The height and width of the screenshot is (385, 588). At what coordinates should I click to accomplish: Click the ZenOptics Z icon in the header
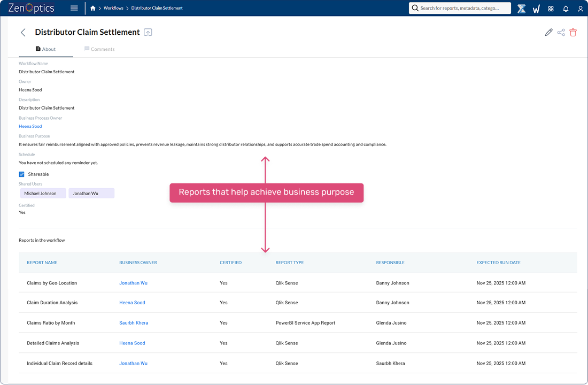(522, 9)
